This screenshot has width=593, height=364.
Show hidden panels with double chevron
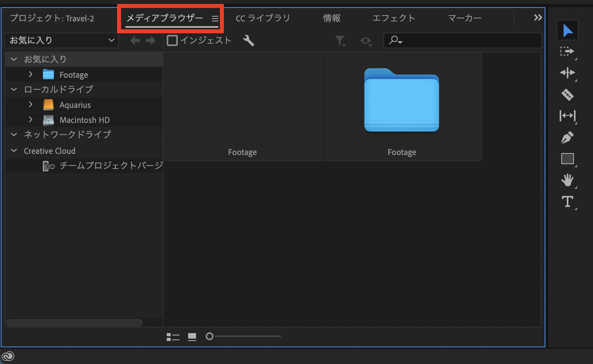pyautogui.click(x=537, y=18)
